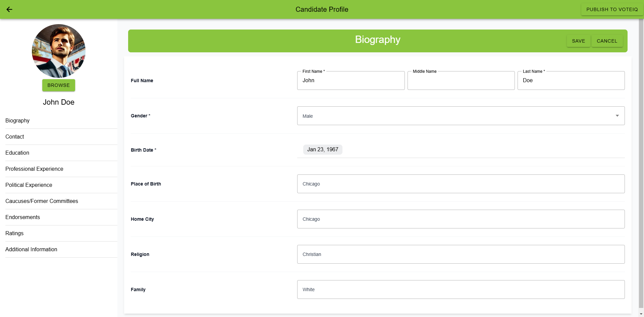Open Political Experience section
The height and width of the screenshot is (317, 644).
point(29,185)
